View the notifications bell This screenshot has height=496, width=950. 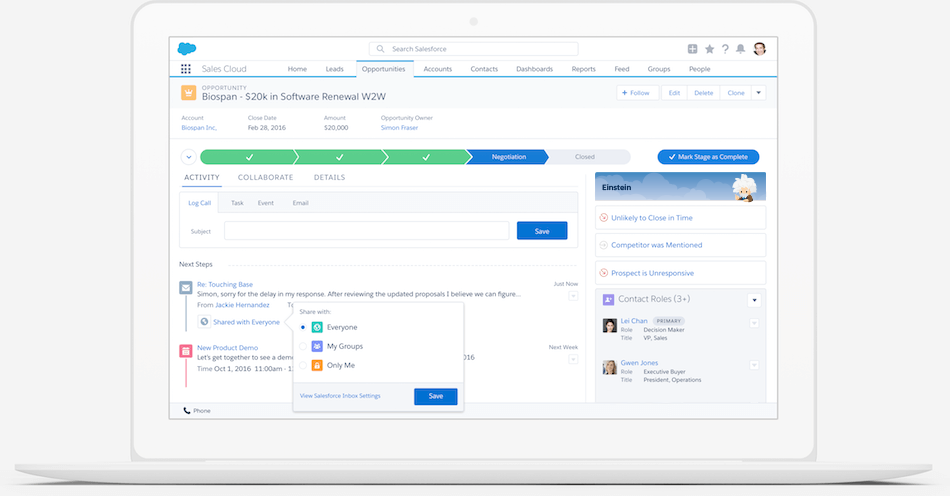click(x=741, y=49)
